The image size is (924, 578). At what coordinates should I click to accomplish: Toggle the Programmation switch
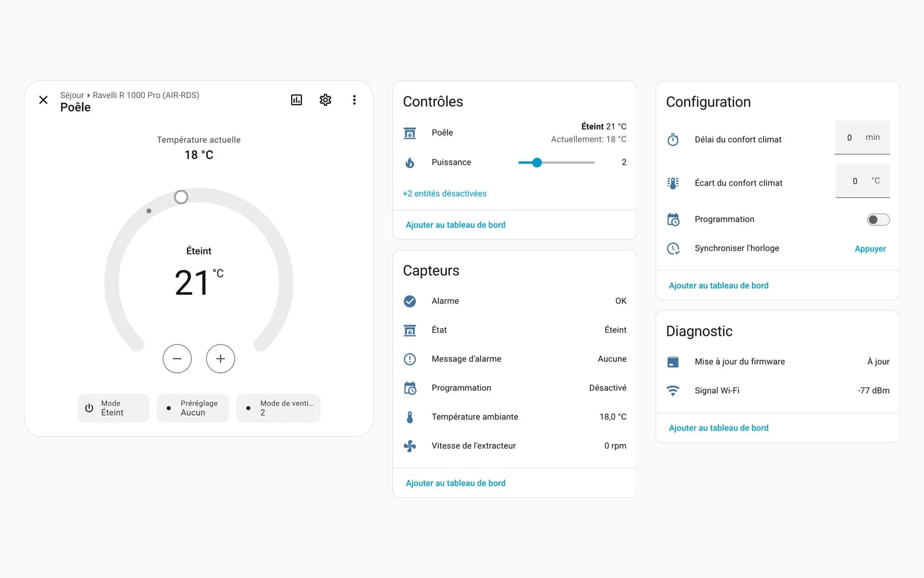878,220
